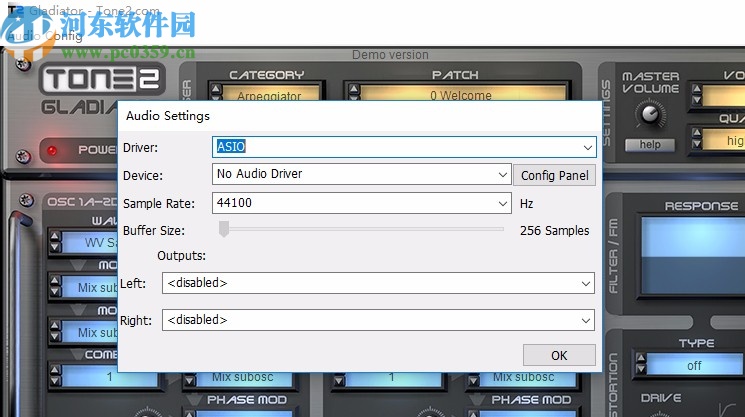Click down arrow beside the center value 1 display

tap(339, 381)
